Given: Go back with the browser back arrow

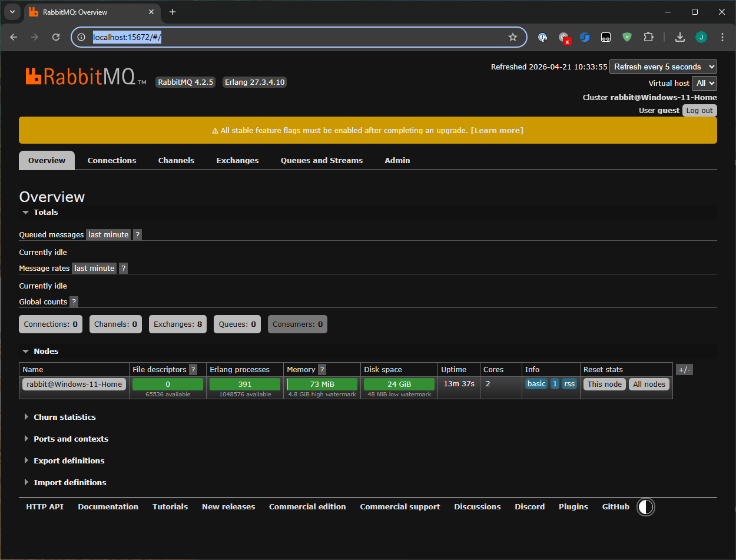Looking at the screenshot, I should pos(14,37).
